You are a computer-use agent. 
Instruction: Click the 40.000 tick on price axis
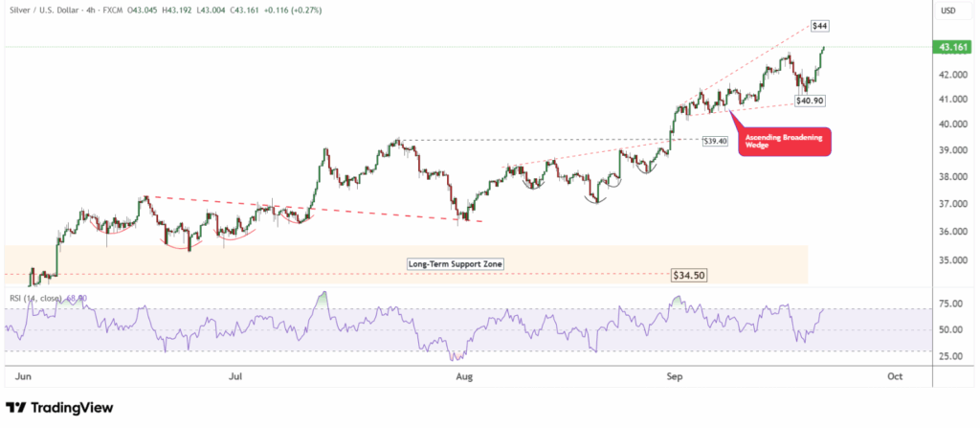pyautogui.click(x=948, y=124)
